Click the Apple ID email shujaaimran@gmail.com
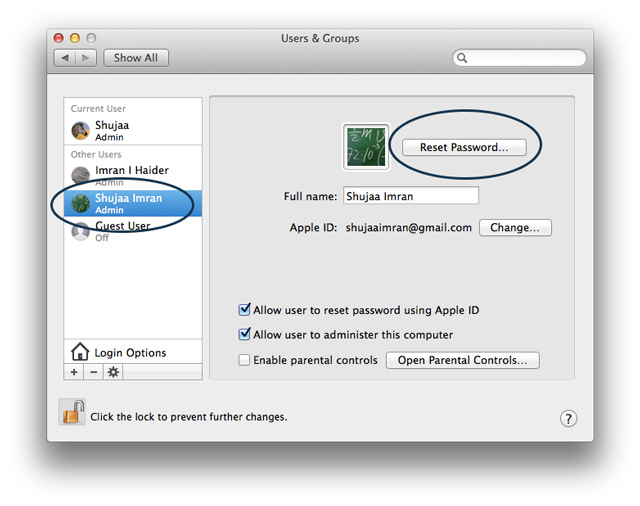This screenshot has width=640, height=506. [x=409, y=228]
